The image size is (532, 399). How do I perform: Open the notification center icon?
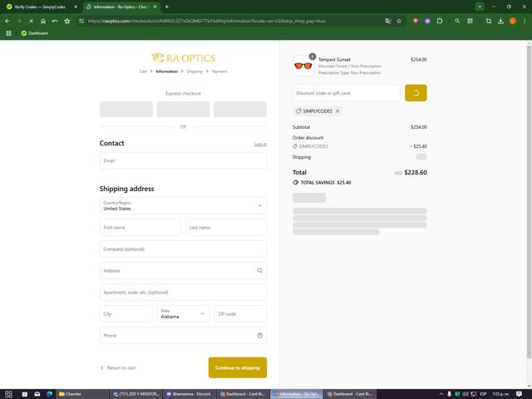[x=519, y=394]
